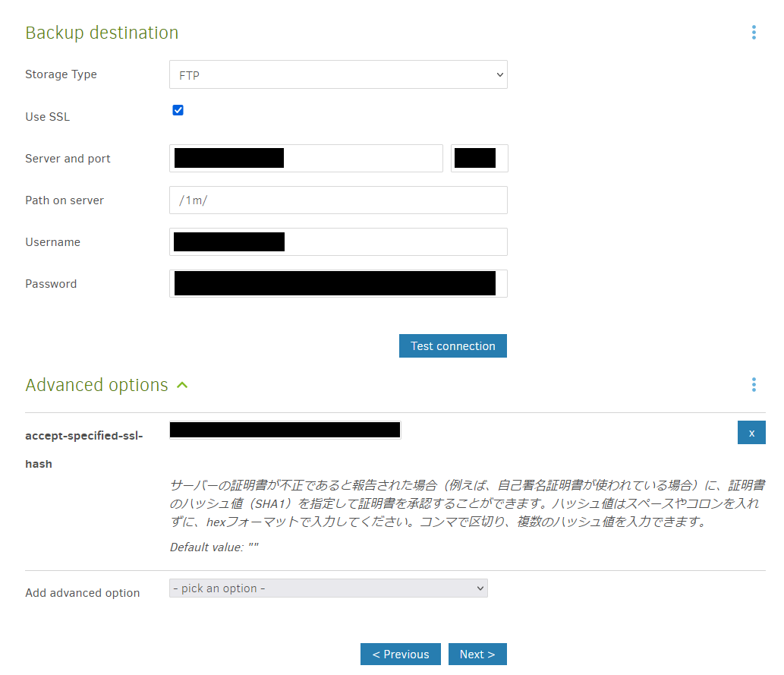Click the Backup destination heading
The width and height of the screenshot is (784, 675).
coord(102,33)
